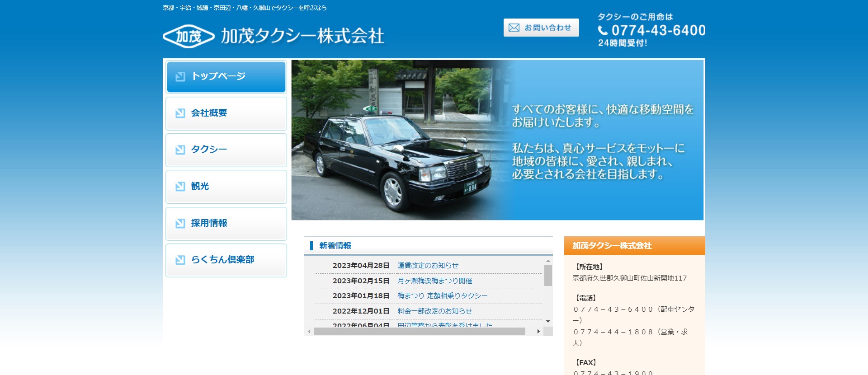The height and width of the screenshot is (375, 868).
Task: Open the トップページ menu item
Action: [226, 77]
